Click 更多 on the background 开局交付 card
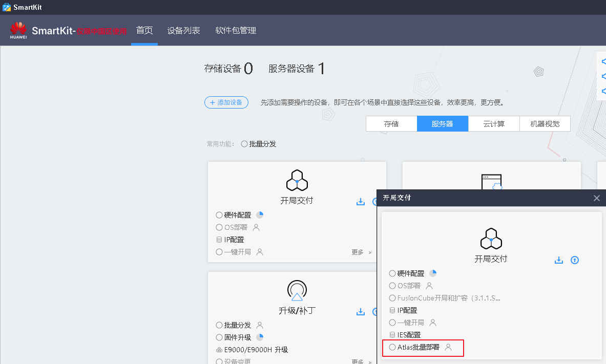Image resolution: width=606 pixels, height=364 pixels. 361,252
